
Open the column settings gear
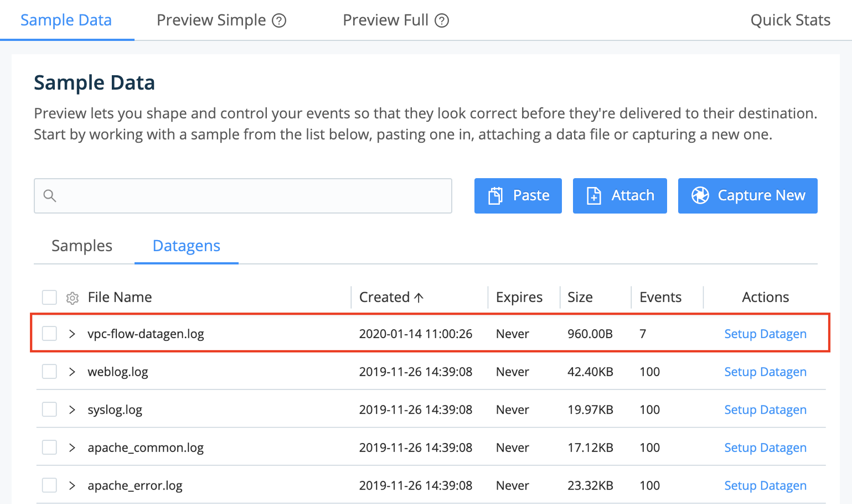72,297
